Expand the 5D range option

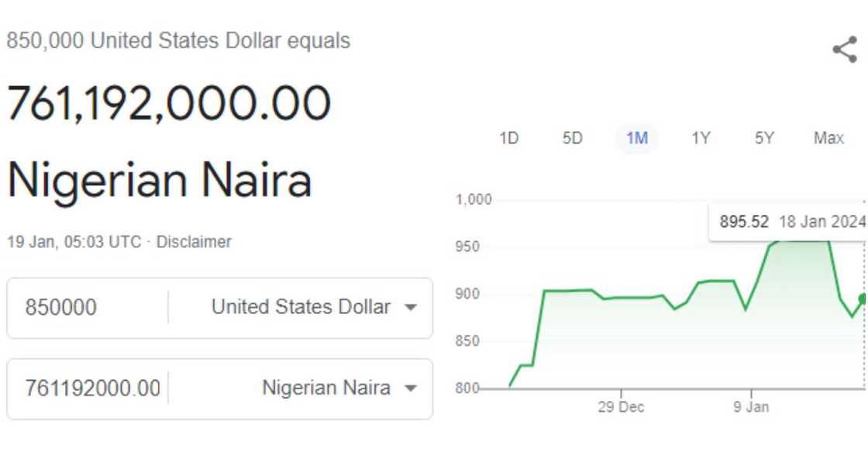(573, 137)
